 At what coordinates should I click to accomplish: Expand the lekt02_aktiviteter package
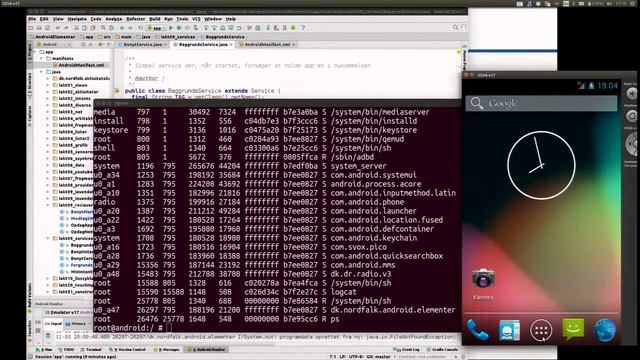[x=49, y=92]
